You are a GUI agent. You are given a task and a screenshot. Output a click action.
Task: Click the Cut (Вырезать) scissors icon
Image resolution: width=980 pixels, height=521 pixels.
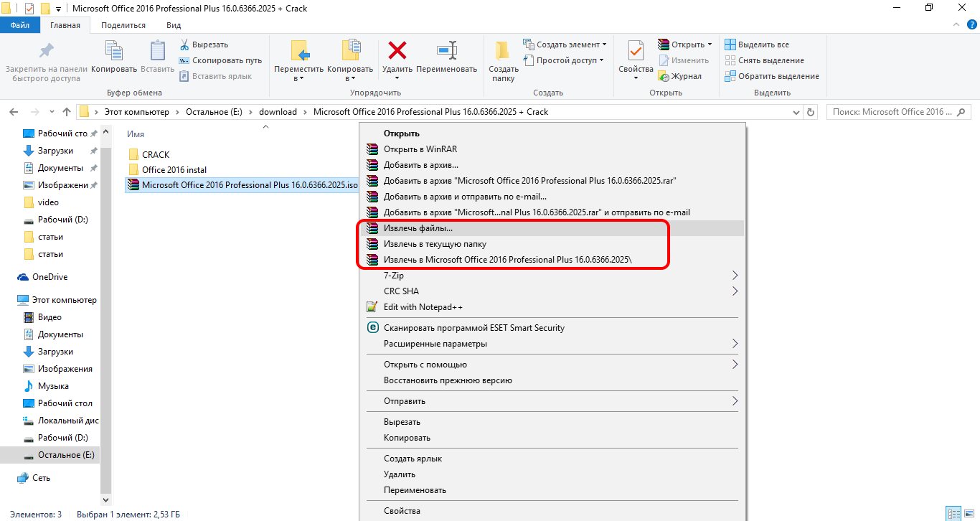184,44
